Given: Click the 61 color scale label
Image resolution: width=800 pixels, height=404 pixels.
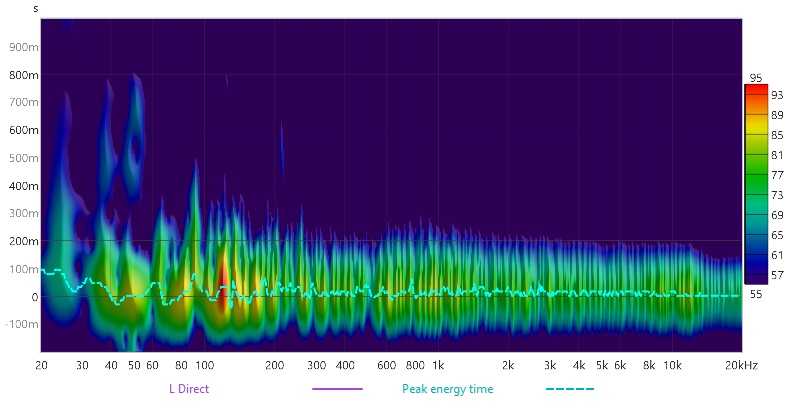Looking at the screenshot, I should point(777,255).
